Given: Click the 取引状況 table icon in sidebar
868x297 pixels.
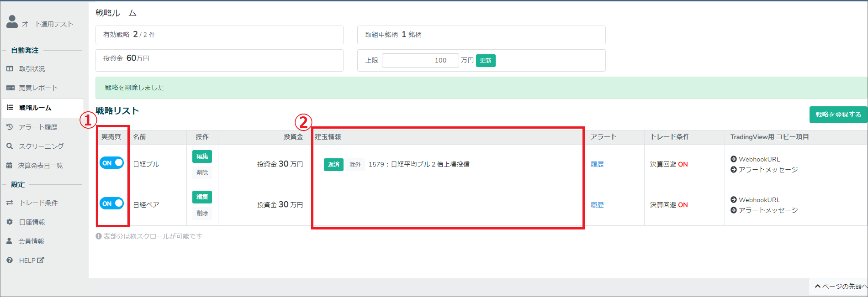Looking at the screenshot, I should 10,69.
